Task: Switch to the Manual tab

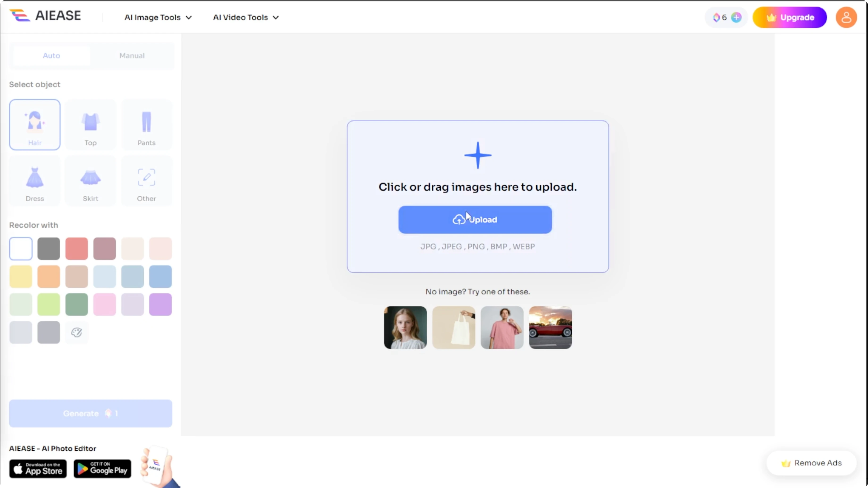Action: point(132,56)
